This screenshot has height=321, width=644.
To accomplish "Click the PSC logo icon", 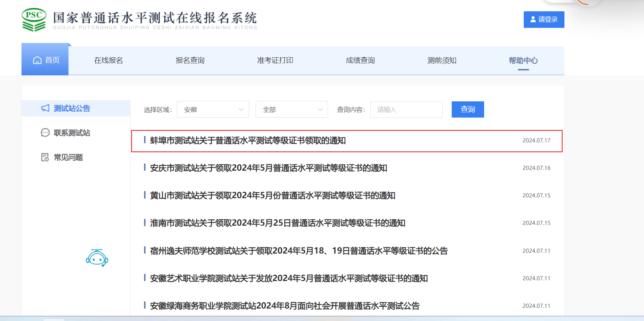I will click(34, 20).
